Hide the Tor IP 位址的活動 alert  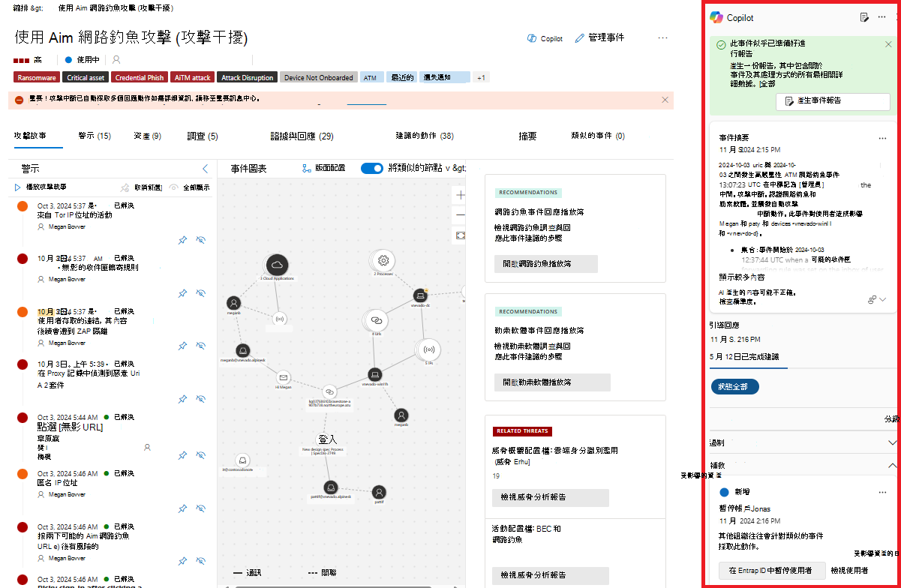(x=200, y=240)
